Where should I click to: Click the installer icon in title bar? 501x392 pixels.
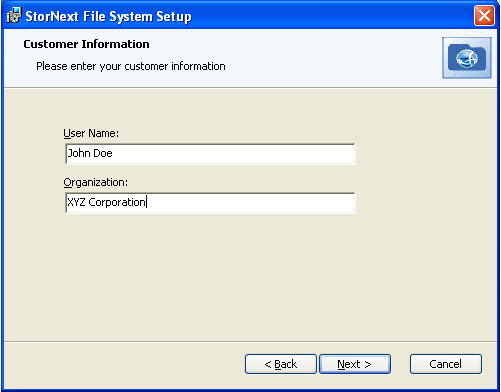tap(14, 16)
